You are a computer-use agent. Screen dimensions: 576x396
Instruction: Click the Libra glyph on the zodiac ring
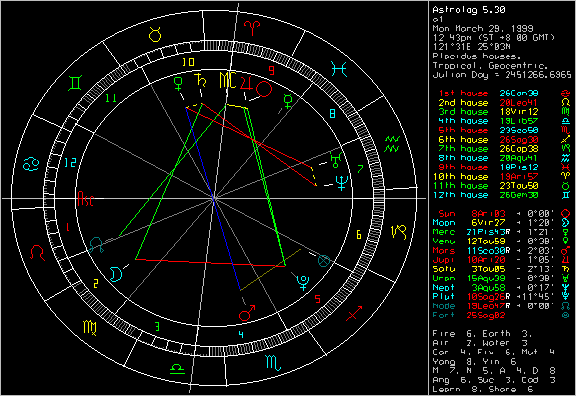tap(177, 369)
